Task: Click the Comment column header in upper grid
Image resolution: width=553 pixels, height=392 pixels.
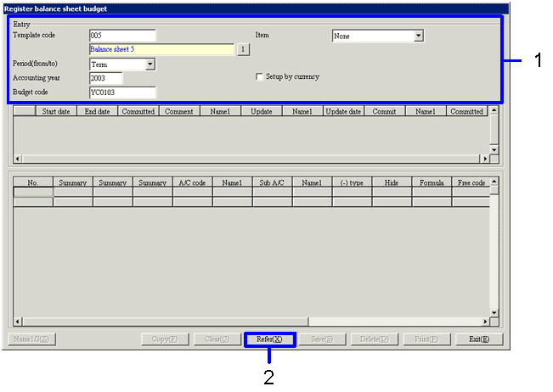Action: [x=178, y=111]
